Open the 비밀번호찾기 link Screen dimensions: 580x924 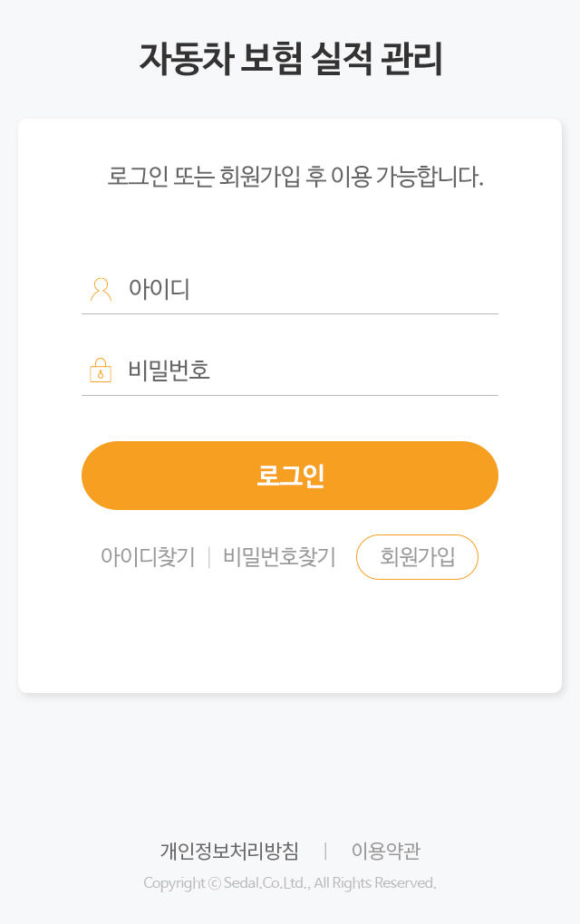point(279,557)
